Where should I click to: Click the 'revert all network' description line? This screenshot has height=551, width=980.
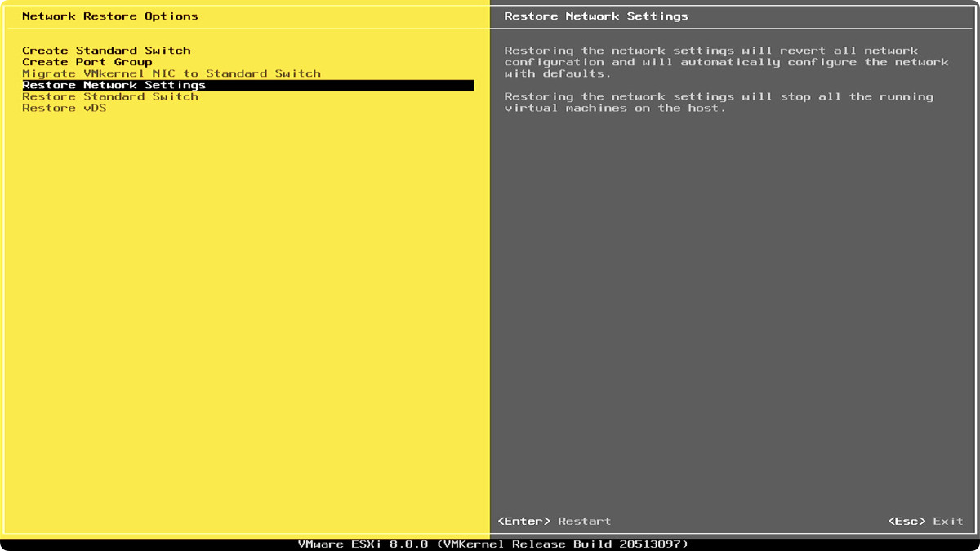tap(710, 51)
